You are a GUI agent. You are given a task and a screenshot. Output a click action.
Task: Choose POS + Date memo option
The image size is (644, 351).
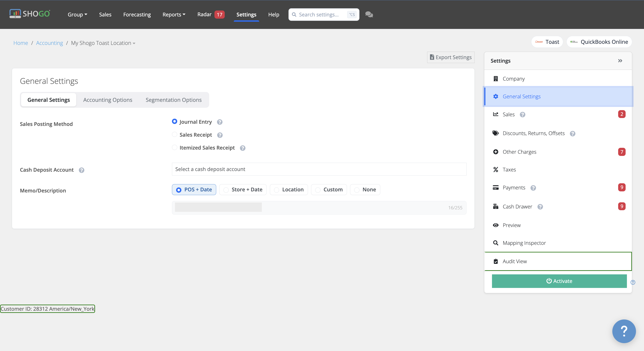[x=194, y=190]
